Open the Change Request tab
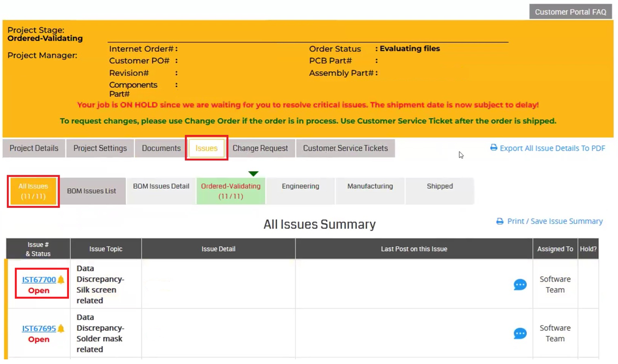The width and height of the screenshot is (618, 364). click(261, 148)
